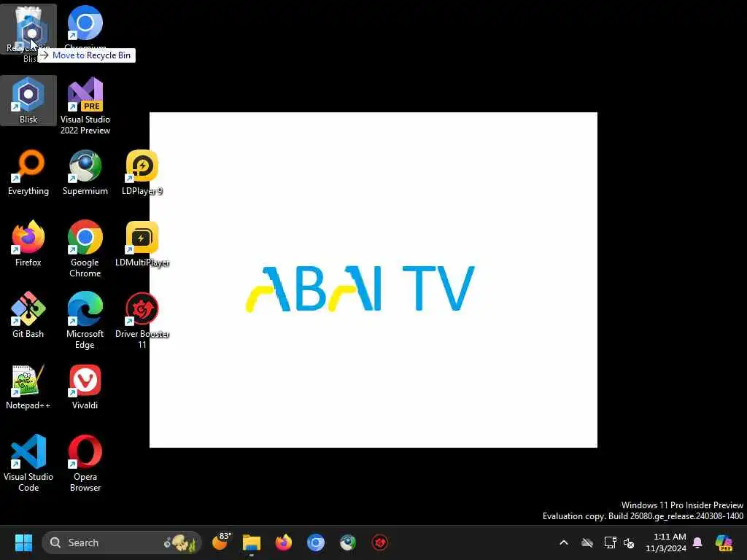Open the Windows Start menu
This screenshot has height=560, width=747.
[x=23, y=542]
